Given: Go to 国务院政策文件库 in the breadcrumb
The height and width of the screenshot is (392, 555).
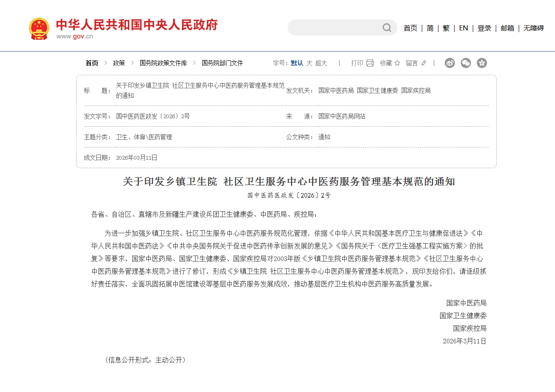Looking at the screenshot, I should 163,63.
